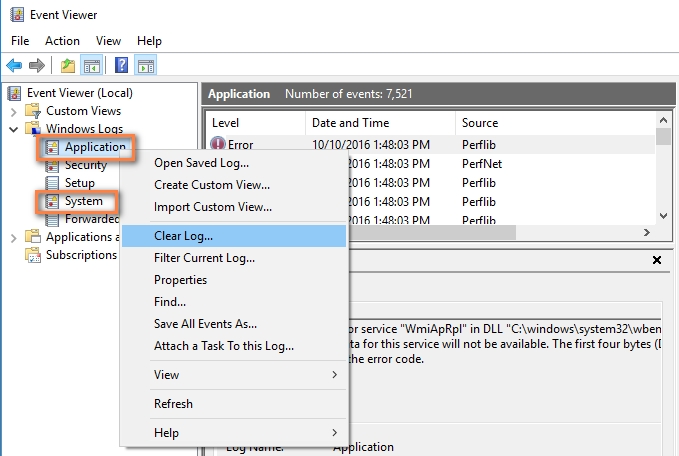The width and height of the screenshot is (679, 456).
Task: Click the Up one level folder icon
Action: pyautogui.click(x=68, y=66)
